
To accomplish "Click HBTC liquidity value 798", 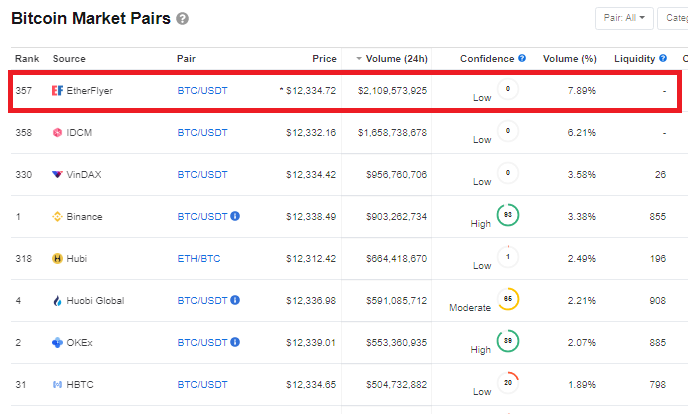I will coord(658,385).
